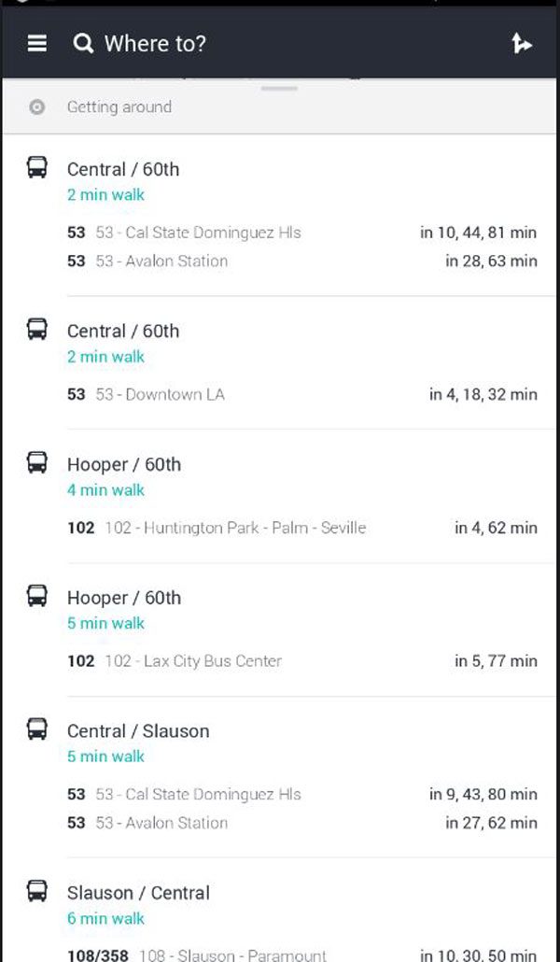Click bus icon for Slauson / Central stop
The height and width of the screenshot is (962, 560).
[x=37, y=891]
